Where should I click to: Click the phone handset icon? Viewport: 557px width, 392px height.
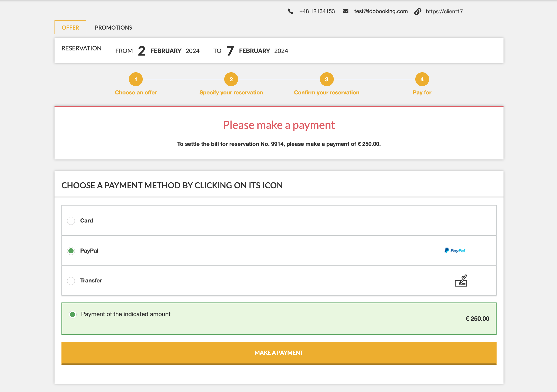click(x=291, y=11)
